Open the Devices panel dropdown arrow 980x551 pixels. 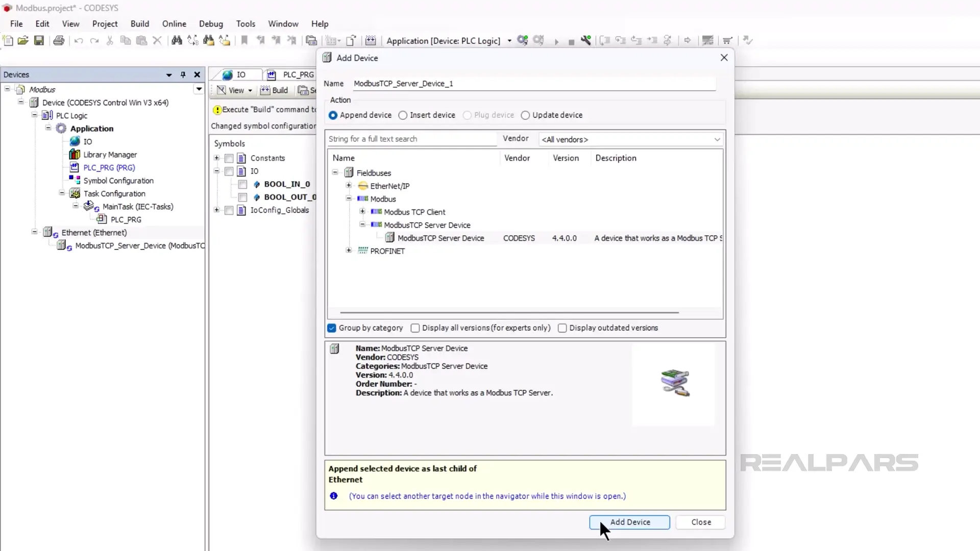pyautogui.click(x=169, y=75)
